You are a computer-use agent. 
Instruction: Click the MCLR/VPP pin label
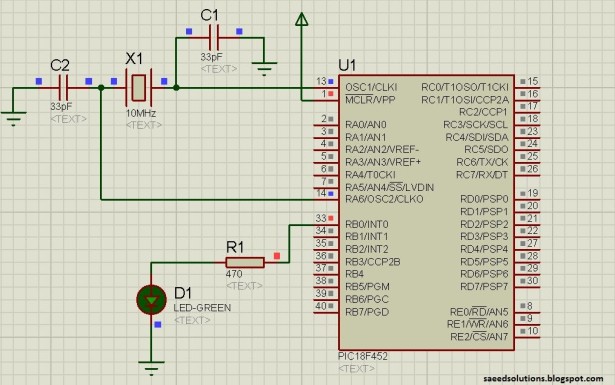370,100
